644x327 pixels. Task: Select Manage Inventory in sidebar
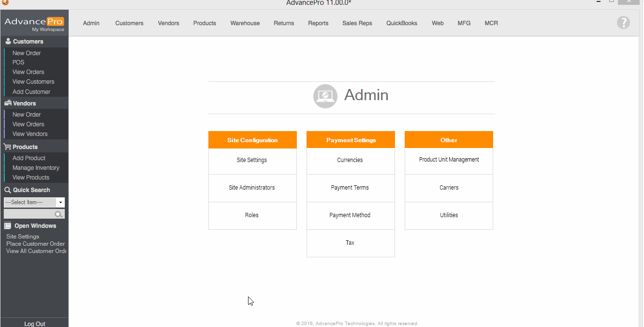(36, 168)
